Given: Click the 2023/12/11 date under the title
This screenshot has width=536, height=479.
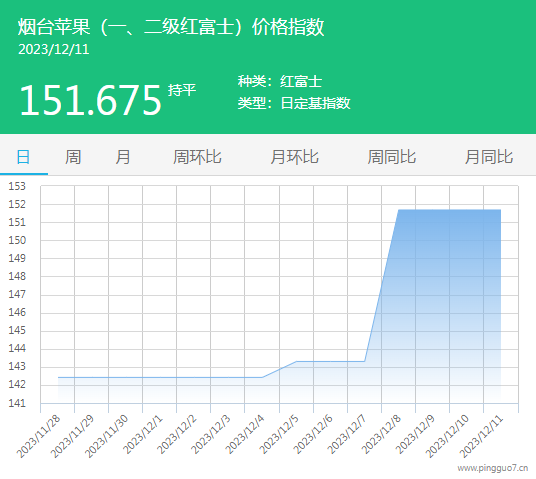Looking at the screenshot, I should click(54, 49).
